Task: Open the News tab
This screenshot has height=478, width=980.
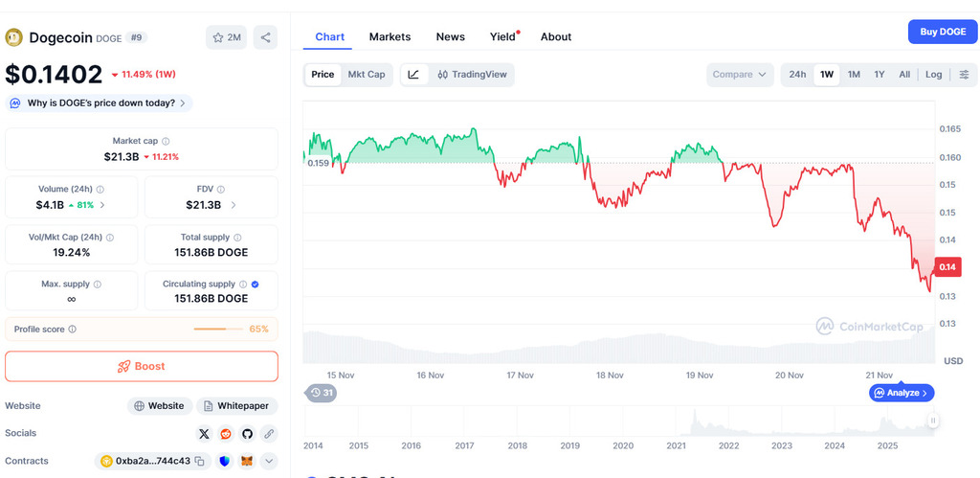Action: click(450, 37)
